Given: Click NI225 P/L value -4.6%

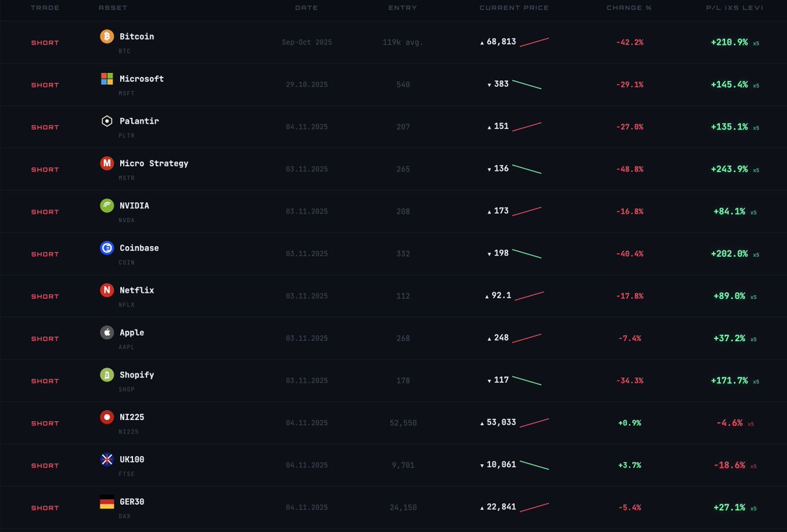Looking at the screenshot, I should pos(729,423).
